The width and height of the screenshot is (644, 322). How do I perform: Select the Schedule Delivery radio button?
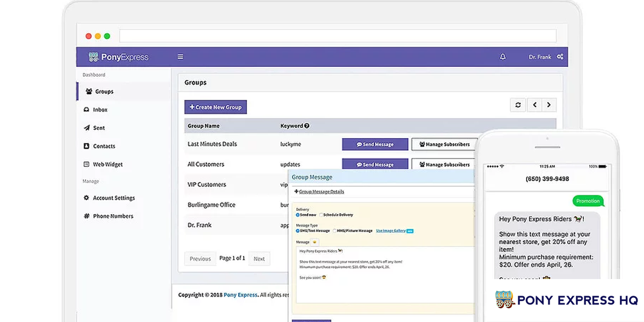pos(321,215)
